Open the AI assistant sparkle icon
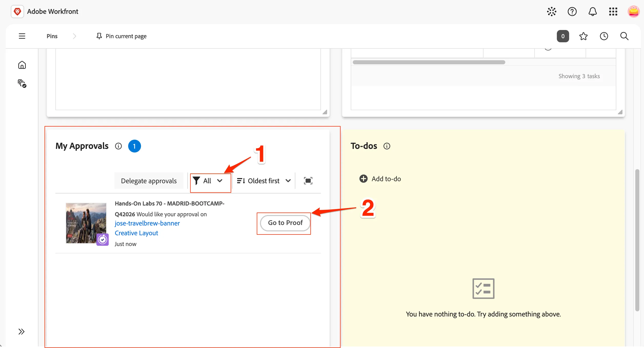 [551, 12]
